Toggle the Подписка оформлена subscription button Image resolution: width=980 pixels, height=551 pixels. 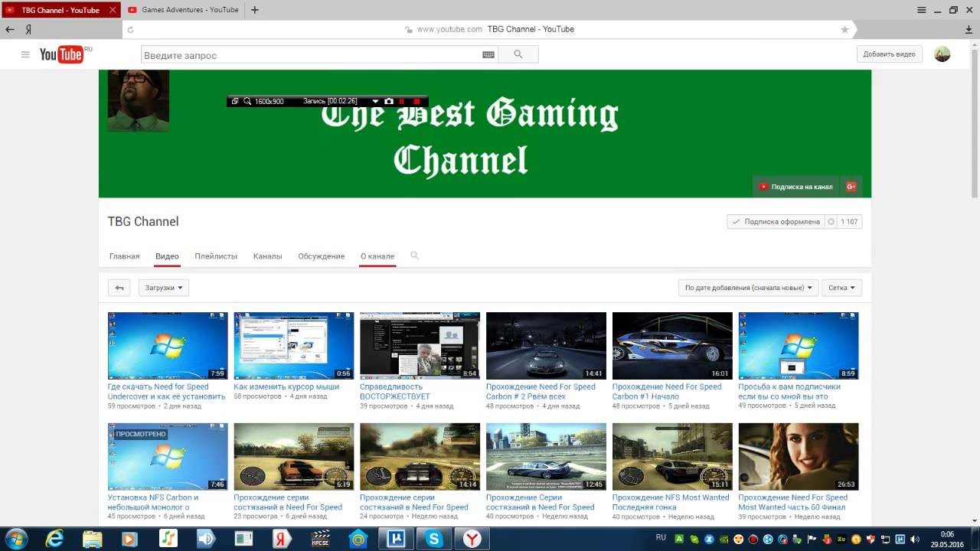point(775,222)
